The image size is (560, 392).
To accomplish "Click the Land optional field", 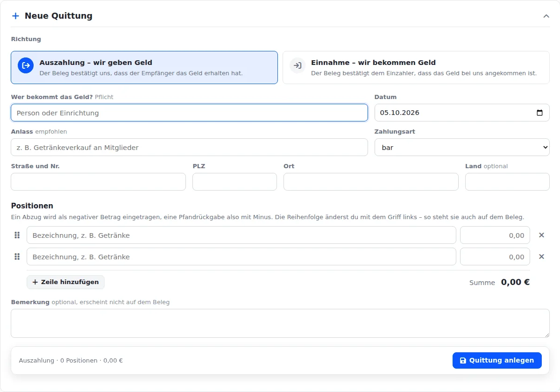I will click(x=507, y=182).
